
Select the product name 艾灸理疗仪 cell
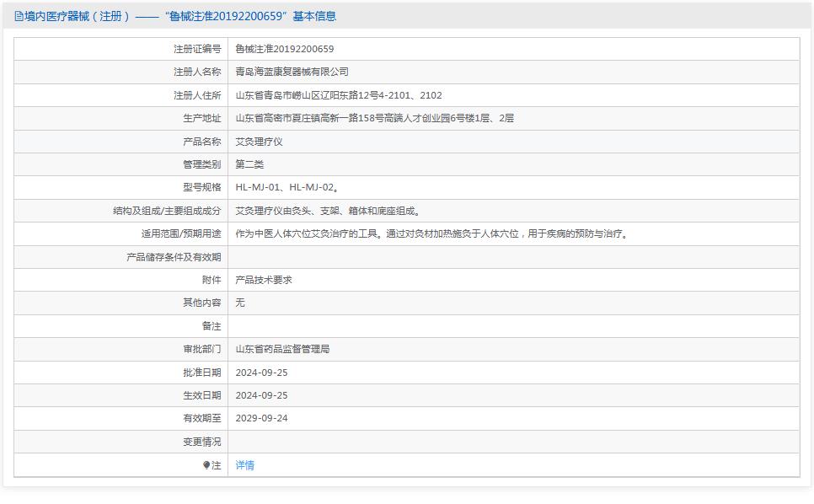coord(258,141)
